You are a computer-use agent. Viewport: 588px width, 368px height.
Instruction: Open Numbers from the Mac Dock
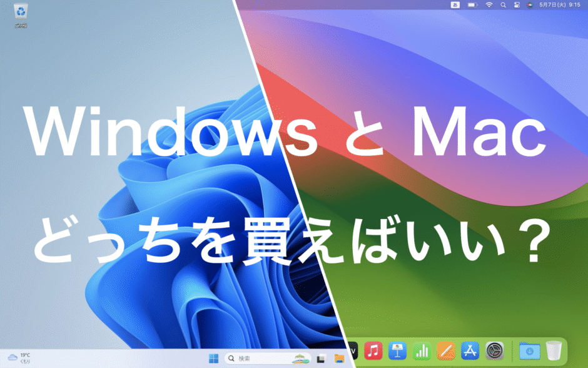click(x=422, y=350)
